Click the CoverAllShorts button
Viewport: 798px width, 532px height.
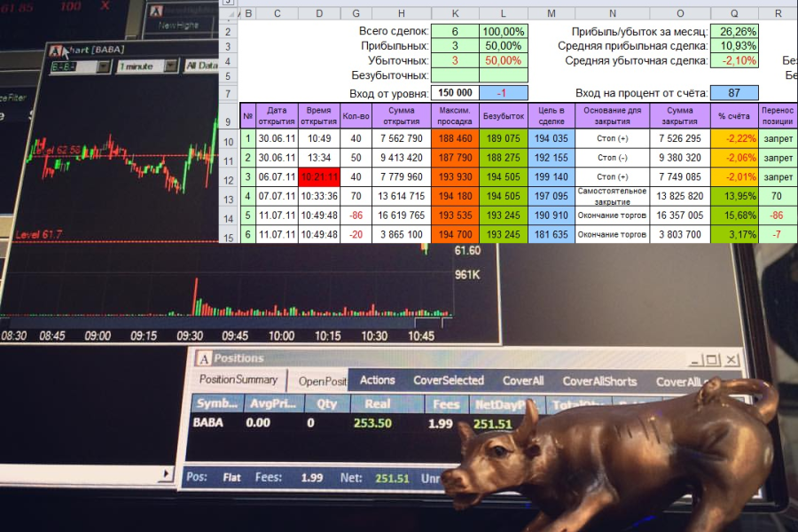[x=599, y=382]
